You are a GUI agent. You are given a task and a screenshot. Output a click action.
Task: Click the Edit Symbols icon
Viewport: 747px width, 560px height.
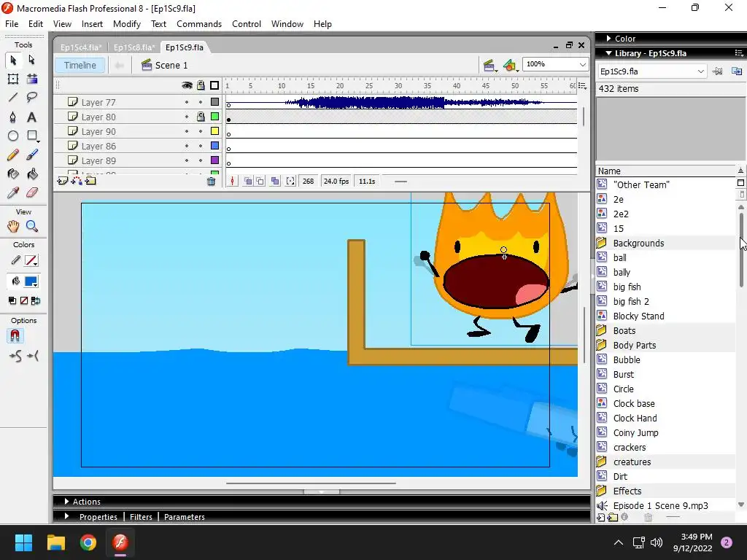coord(510,65)
